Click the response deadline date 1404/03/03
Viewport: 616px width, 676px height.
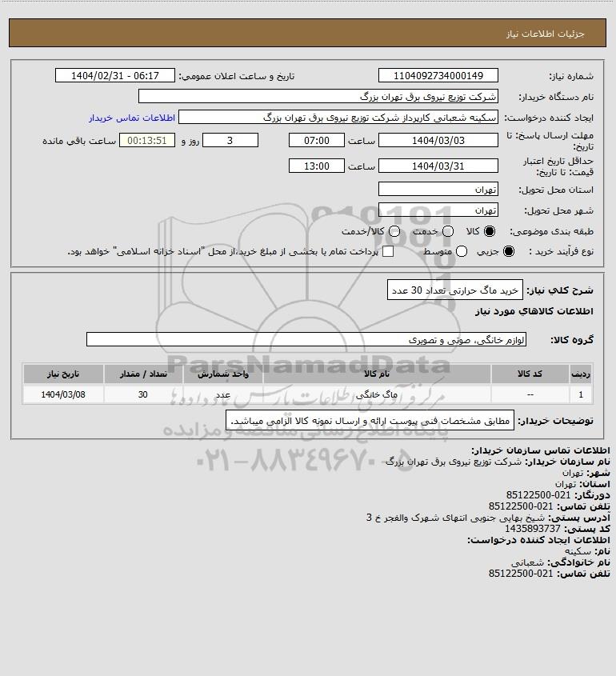(438, 140)
